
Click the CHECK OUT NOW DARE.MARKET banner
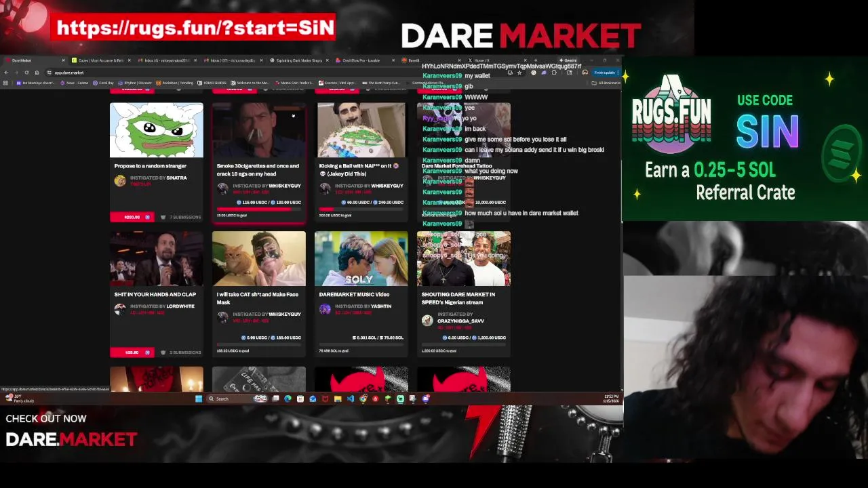click(x=71, y=431)
